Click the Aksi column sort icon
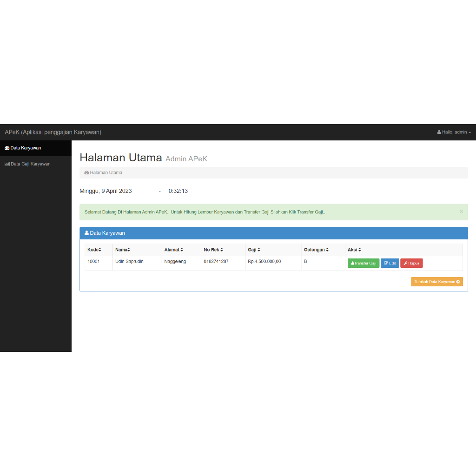Screen dimensions: 476x476 [360, 250]
